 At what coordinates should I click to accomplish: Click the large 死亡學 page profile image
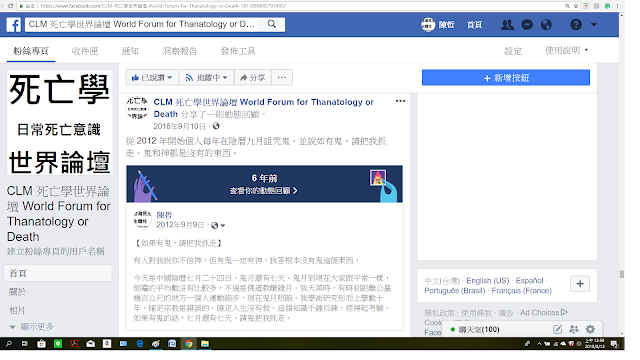pyautogui.click(x=60, y=123)
